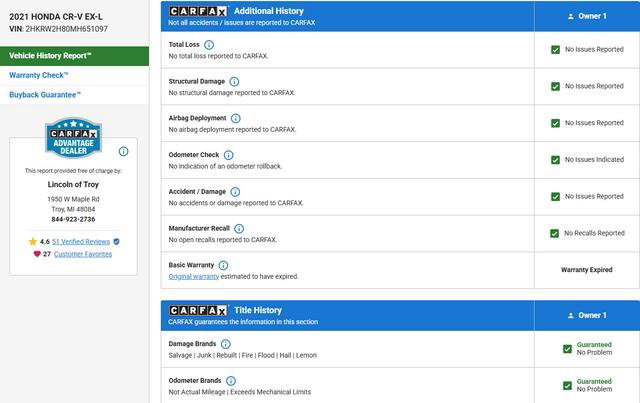The height and width of the screenshot is (403, 640).
Task: Click the Advantage Dealer info icon
Action: (123, 151)
